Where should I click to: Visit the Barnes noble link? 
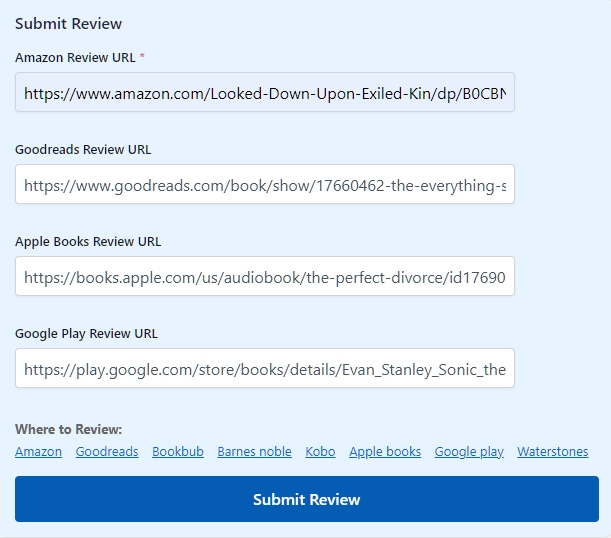[254, 452]
